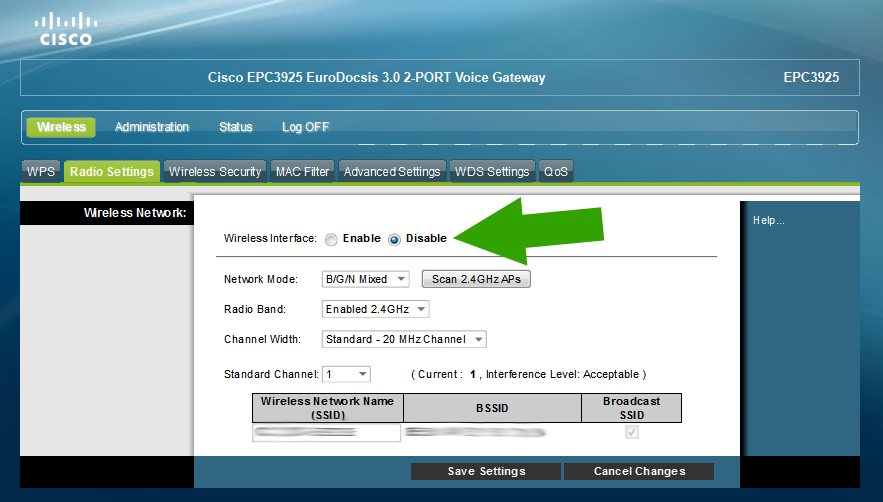This screenshot has height=502, width=883.
Task: Click the Network Mode: label
Action: (261, 279)
